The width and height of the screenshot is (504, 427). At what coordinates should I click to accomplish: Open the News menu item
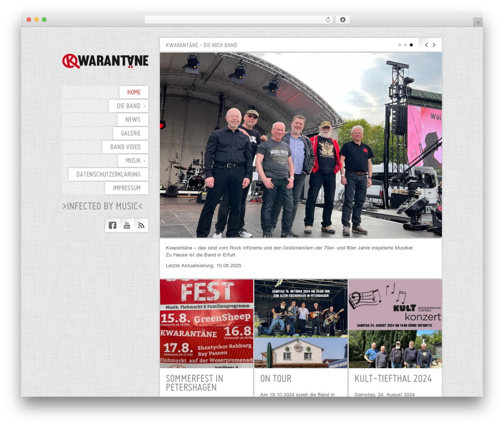pyautogui.click(x=133, y=120)
